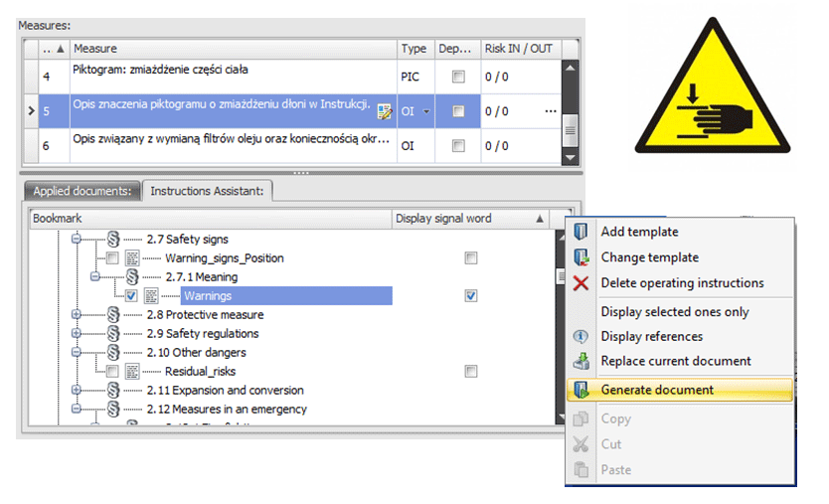Choose Generate document from context menu
This screenshot has height=504, width=829.
tap(657, 390)
